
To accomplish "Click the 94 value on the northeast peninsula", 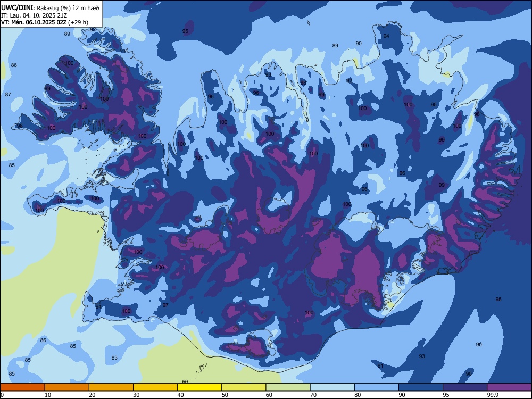I will click(x=386, y=36).
